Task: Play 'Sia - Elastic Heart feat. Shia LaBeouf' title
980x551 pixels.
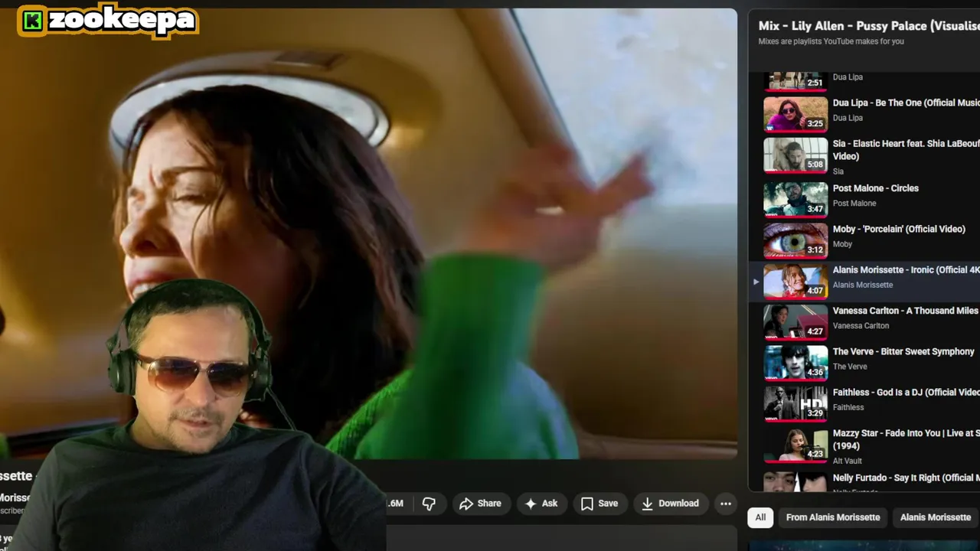Action: pyautogui.click(x=906, y=150)
